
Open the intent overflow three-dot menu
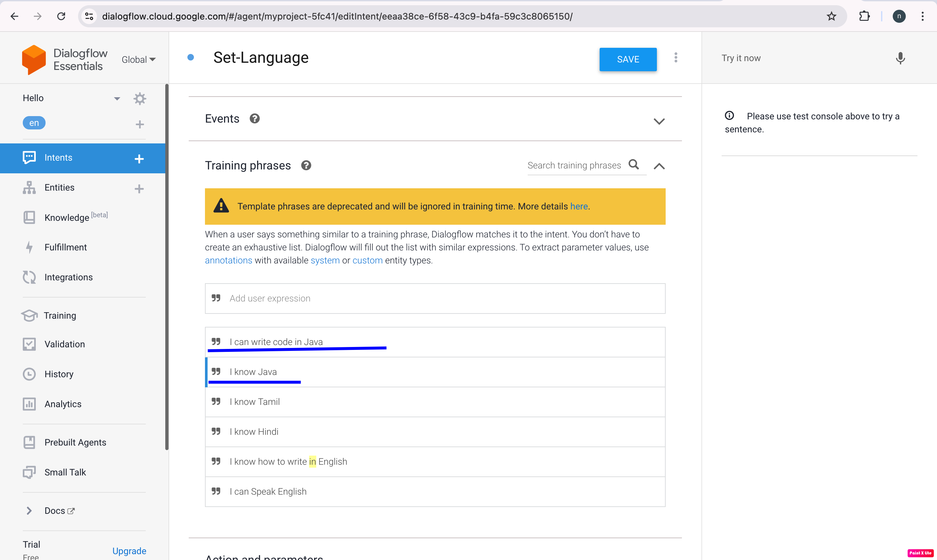[676, 57]
